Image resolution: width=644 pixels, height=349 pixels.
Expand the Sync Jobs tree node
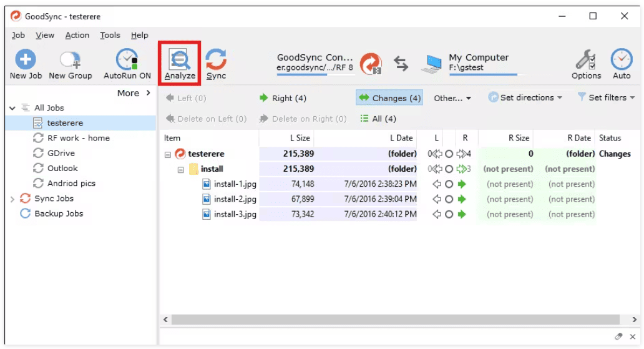tap(12, 199)
